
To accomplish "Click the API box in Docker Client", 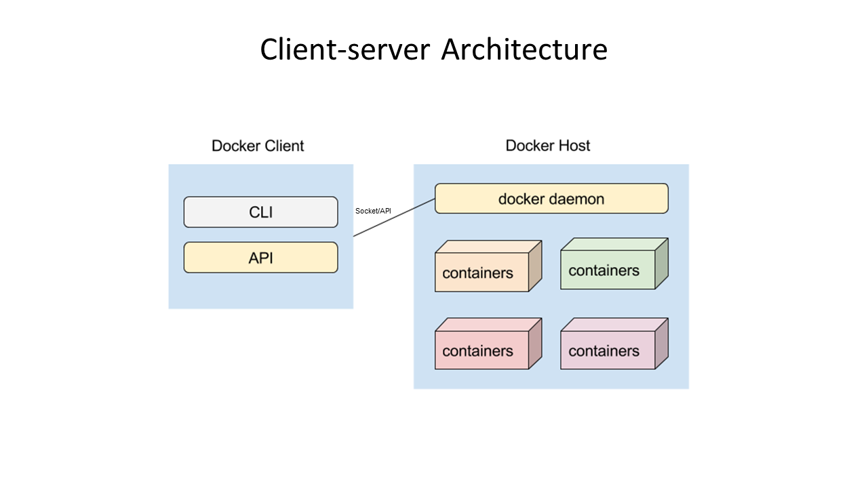I will (260, 258).
